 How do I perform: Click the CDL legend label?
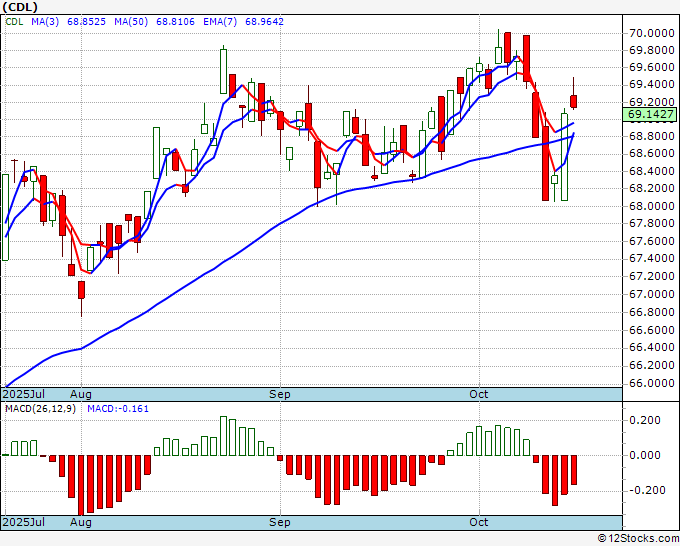pos(14,21)
